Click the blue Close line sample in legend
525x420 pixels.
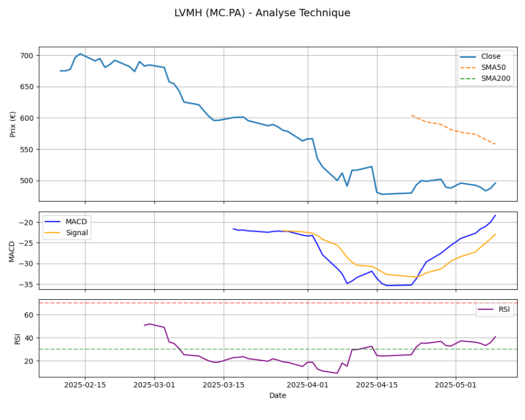(x=468, y=57)
